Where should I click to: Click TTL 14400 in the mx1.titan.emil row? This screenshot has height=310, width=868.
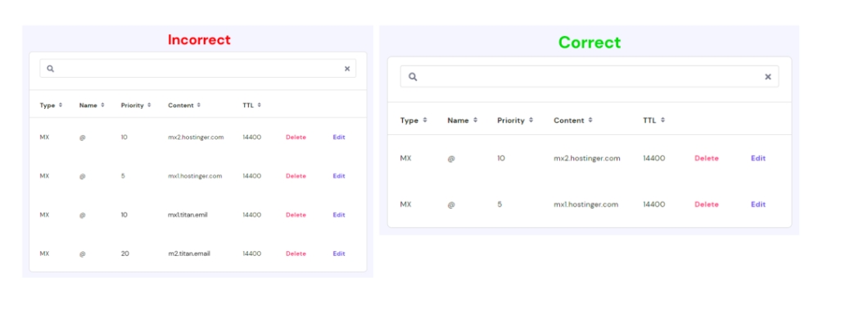click(251, 214)
